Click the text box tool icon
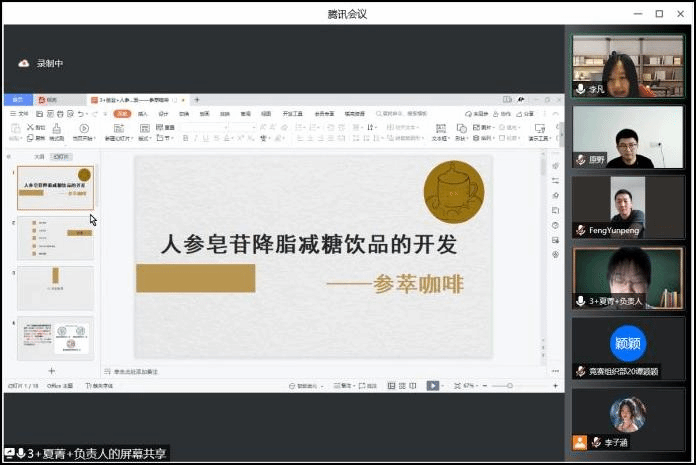Image resolution: width=696 pixels, height=465 pixels. [x=440, y=129]
